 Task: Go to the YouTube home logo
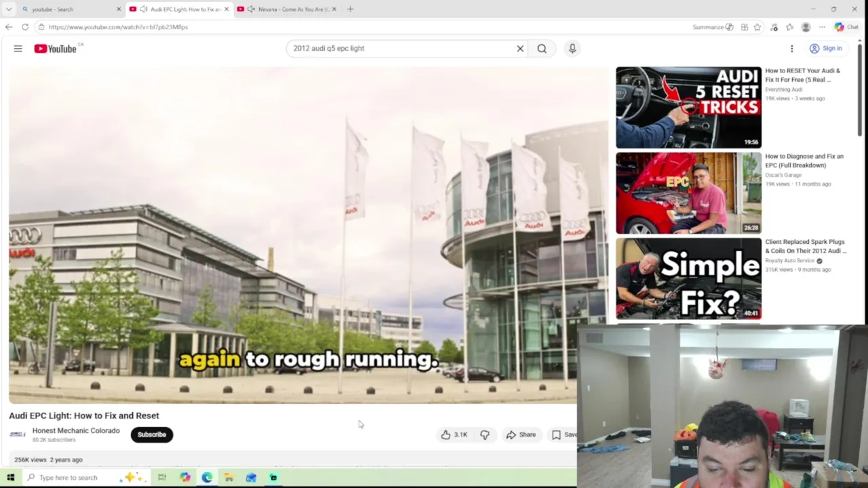pyautogui.click(x=55, y=49)
